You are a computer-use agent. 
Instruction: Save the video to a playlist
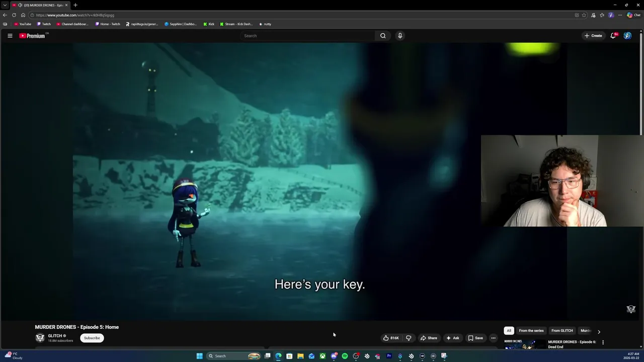click(x=475, y=338)
